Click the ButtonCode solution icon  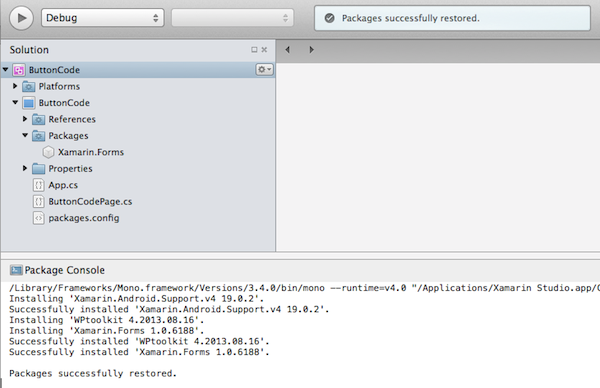(x=19, y=70)
